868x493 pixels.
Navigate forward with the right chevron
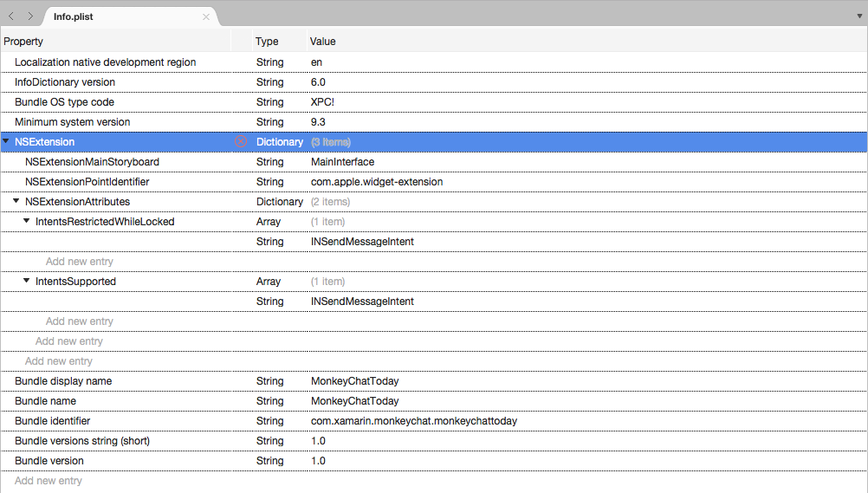point(30,16)
